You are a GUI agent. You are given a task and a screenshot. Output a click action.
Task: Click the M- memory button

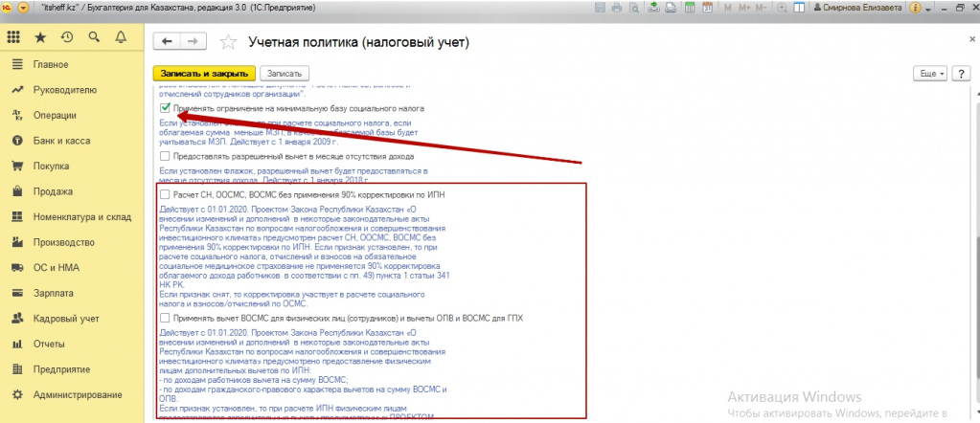coord(761,8)
